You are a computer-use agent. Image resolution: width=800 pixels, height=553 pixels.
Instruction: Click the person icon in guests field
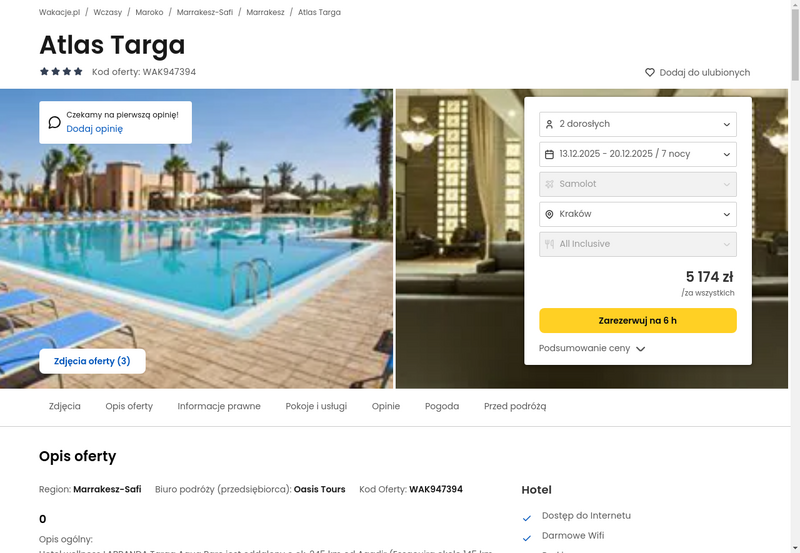[549, 124]
